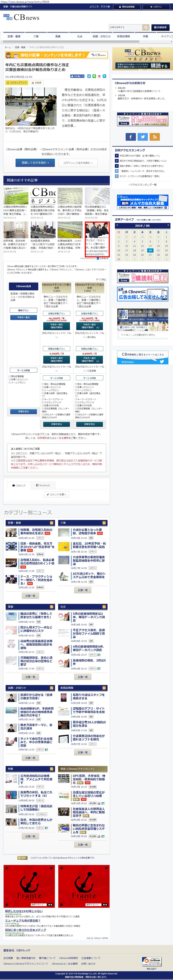Viewport: 173px width, 980px height.
Task: Click the sidebar RSS feed icon
Action: (155, 137)
